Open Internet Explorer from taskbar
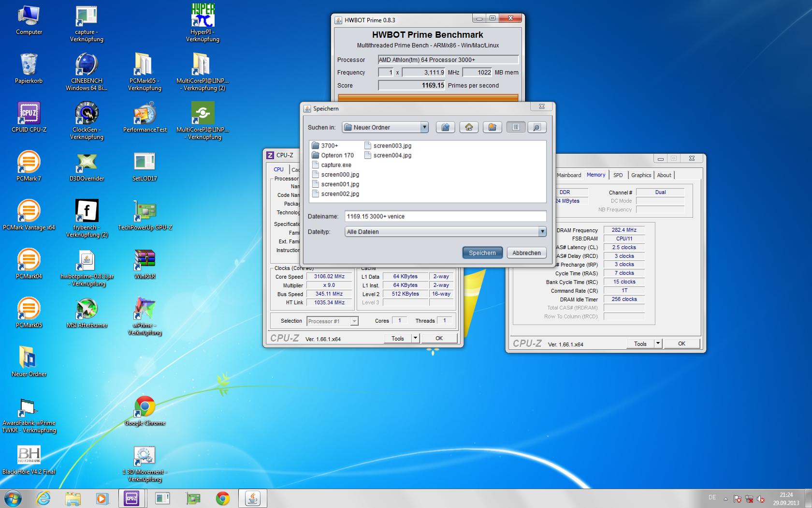 point(43,498)
